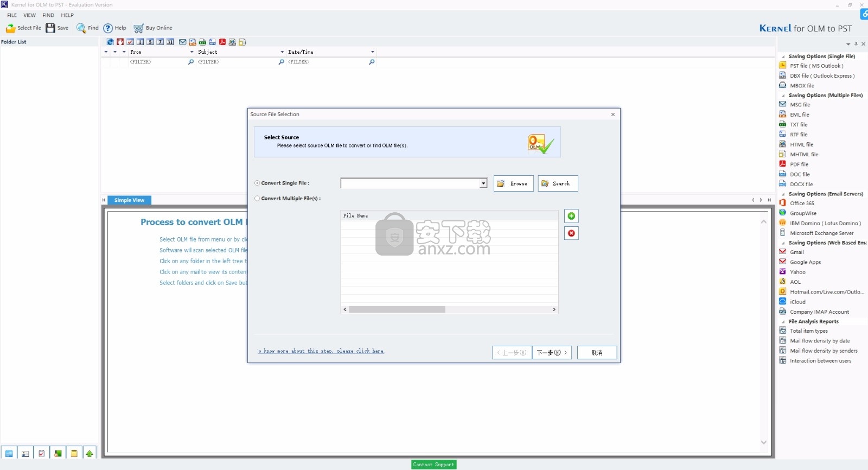
Task: Click the 1-day calendar view icon
Action: click(141, 42)
